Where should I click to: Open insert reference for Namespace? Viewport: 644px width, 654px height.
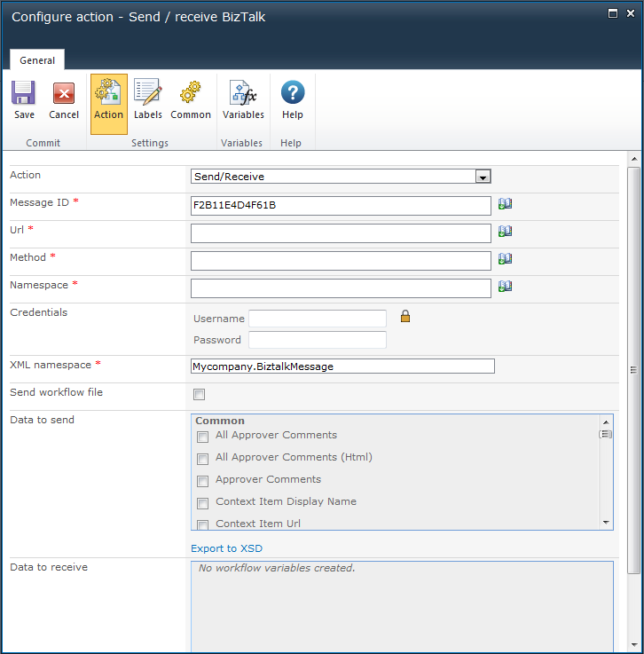tap(506, 287)
